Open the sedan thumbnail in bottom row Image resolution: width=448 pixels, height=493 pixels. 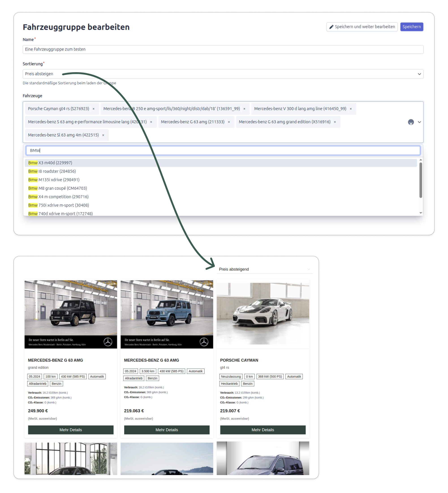[71, 459]
